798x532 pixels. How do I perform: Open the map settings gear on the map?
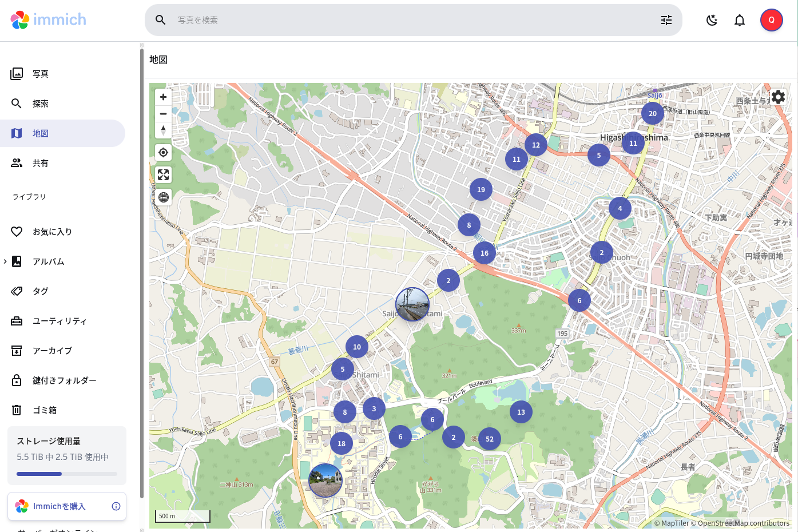[778, 97]
